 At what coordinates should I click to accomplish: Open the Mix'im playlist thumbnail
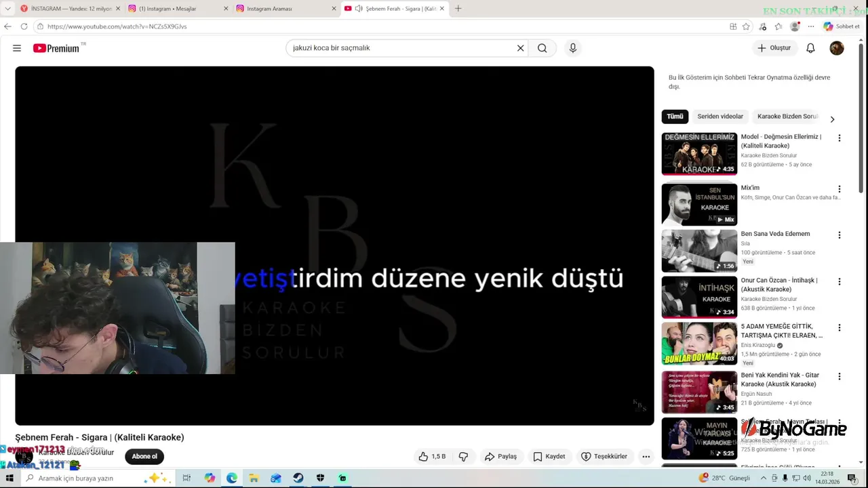click(x=699, y=204)
